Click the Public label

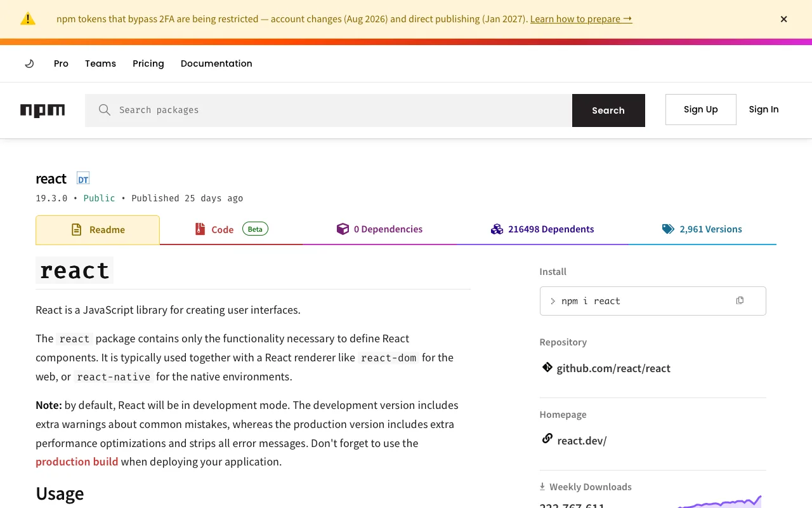[100, 198]
